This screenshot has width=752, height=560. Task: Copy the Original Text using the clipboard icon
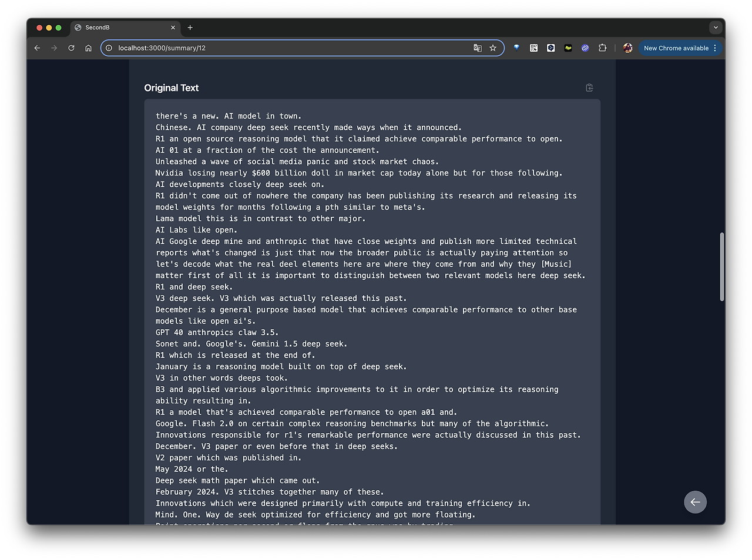[x=589, y=87]
